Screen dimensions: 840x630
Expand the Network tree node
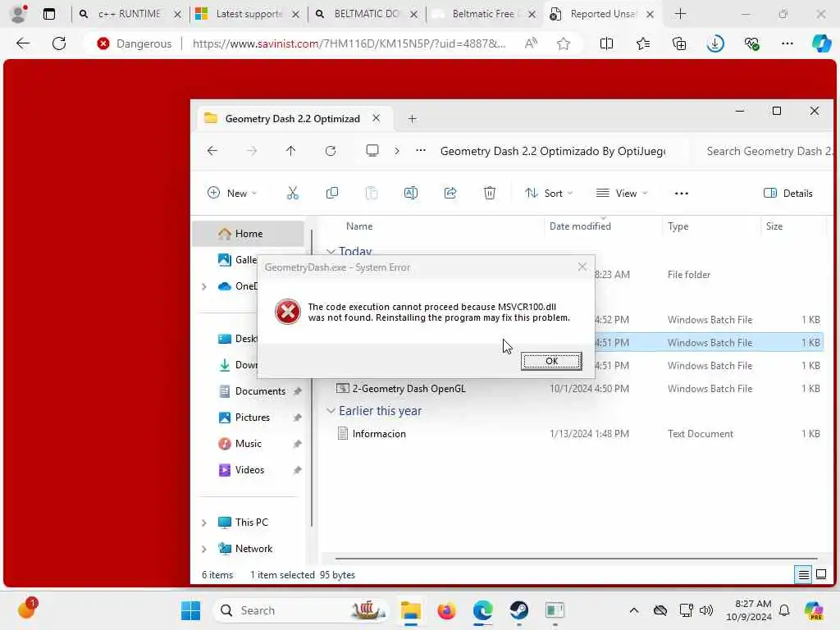[204, 549]
